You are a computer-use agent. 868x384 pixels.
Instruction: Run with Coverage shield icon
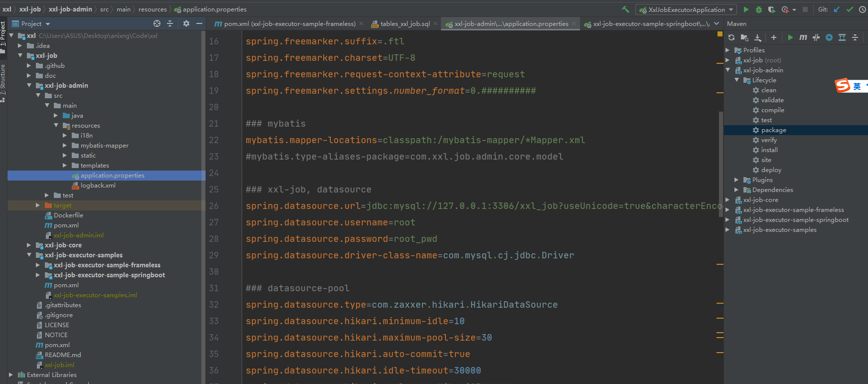(771, 9)
